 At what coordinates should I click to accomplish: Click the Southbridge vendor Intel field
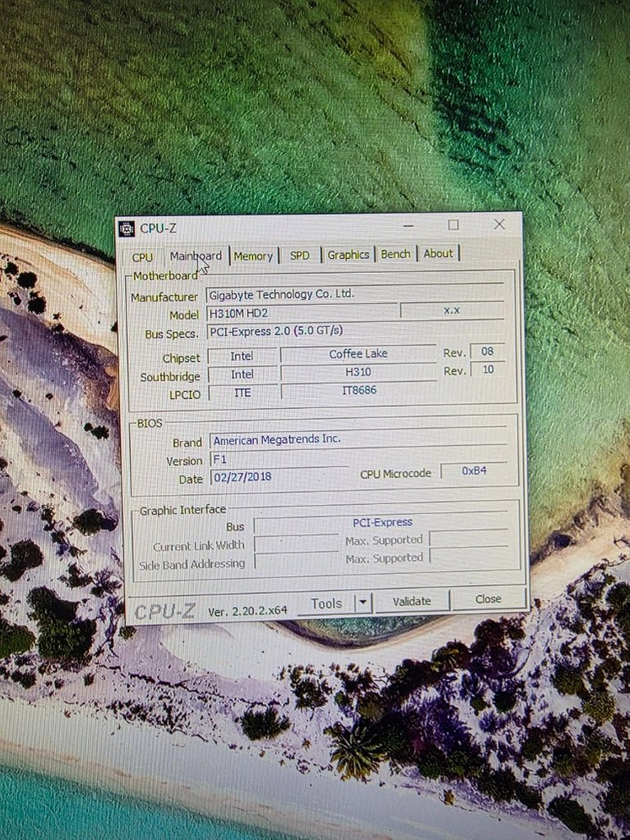click(x=242, y=375)
